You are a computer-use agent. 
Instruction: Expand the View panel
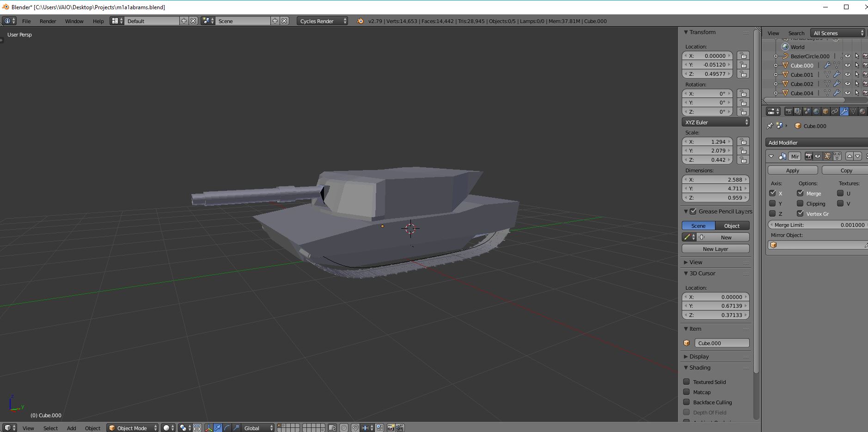point(686,262)
